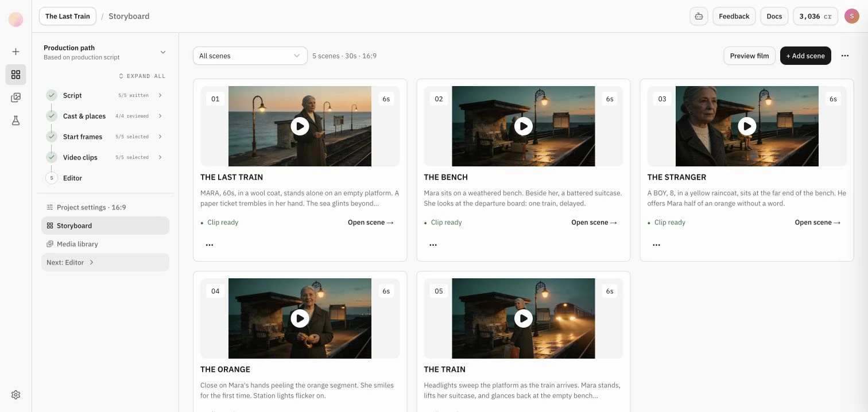This screenshot has height=412, width=868.
Task: Click the + Add scene button
Action: pyautogui.click(x=805, y=56)
